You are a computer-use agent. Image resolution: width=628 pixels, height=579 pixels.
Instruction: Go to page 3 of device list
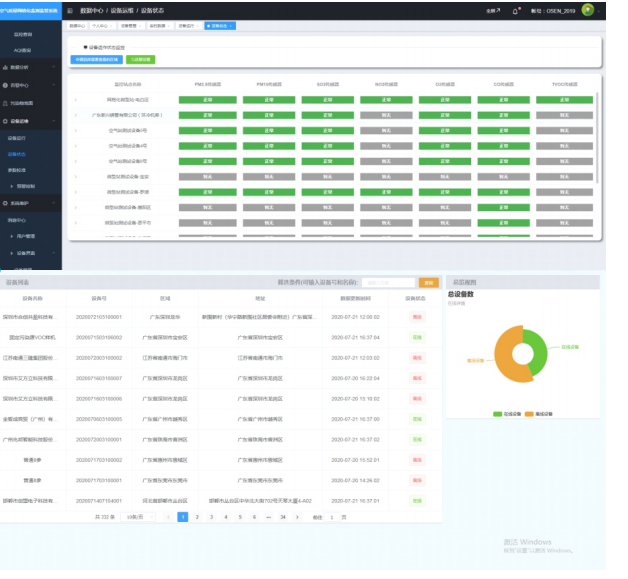tap(211, 517)
